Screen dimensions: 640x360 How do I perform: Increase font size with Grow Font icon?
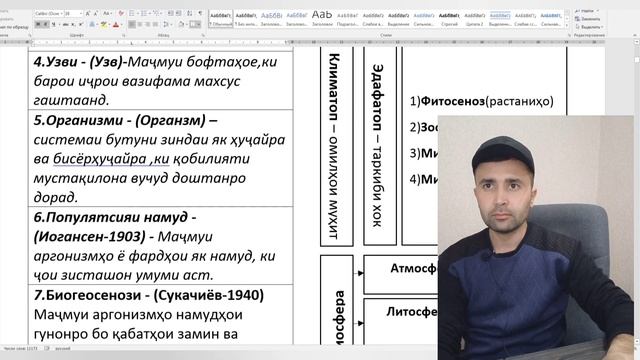(88, 13)
